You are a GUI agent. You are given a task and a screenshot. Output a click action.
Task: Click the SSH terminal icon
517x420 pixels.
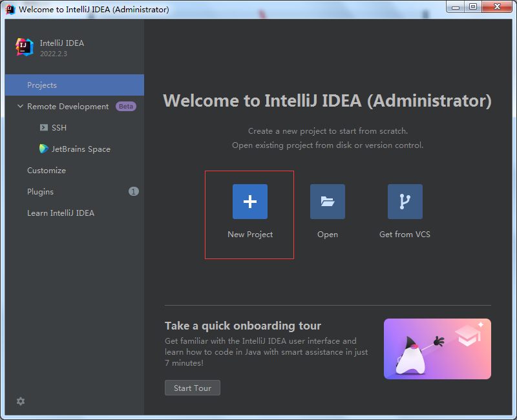(44, 127)
